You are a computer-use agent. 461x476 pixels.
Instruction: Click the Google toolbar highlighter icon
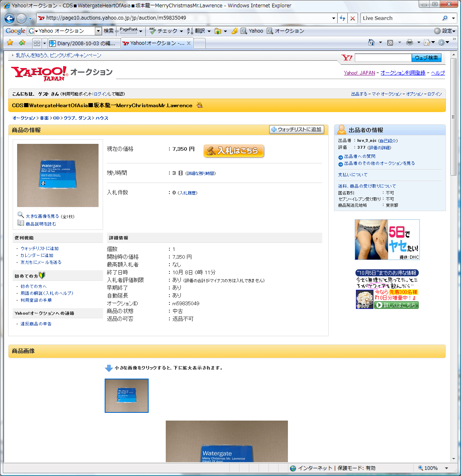point(235,31)
